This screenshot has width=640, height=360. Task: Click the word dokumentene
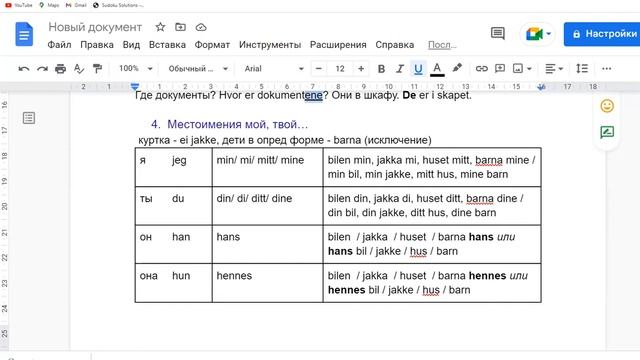(x=290, y=95)
